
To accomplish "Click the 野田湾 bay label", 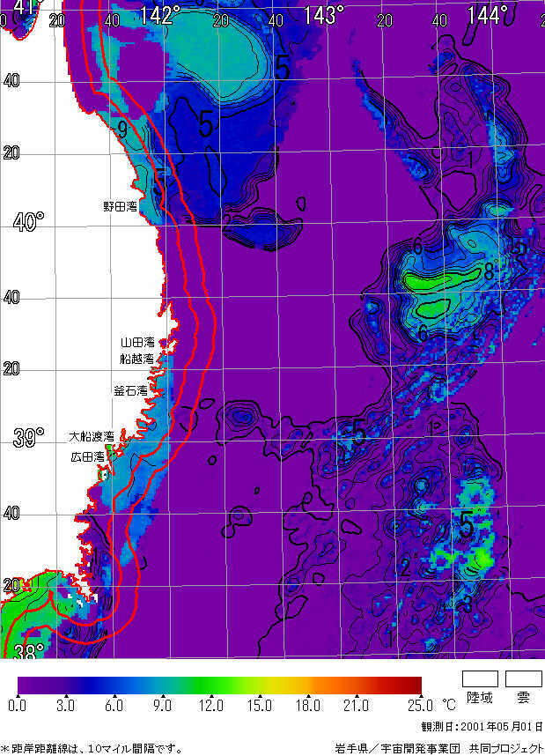I will pos(120,207).
